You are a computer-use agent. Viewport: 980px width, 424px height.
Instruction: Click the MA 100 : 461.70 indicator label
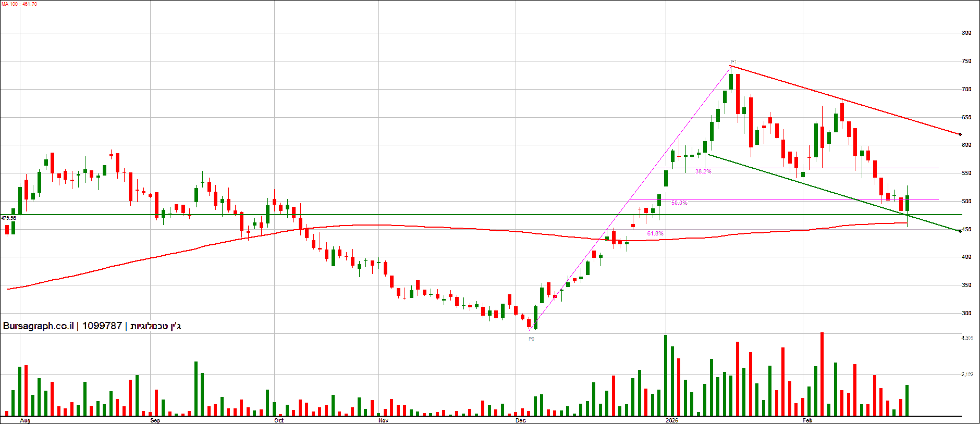pyautogui.click(x=19, y=4)
